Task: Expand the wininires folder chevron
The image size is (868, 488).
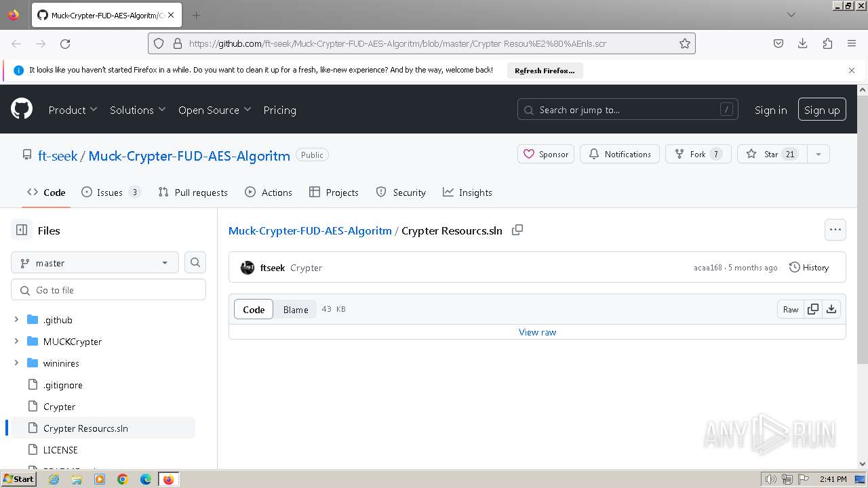Action: point(16,363)
